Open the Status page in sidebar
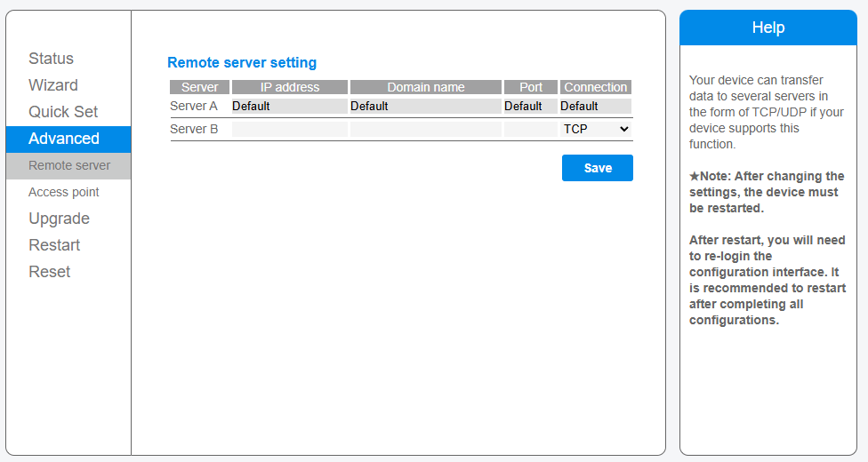 tap(51, 59)
